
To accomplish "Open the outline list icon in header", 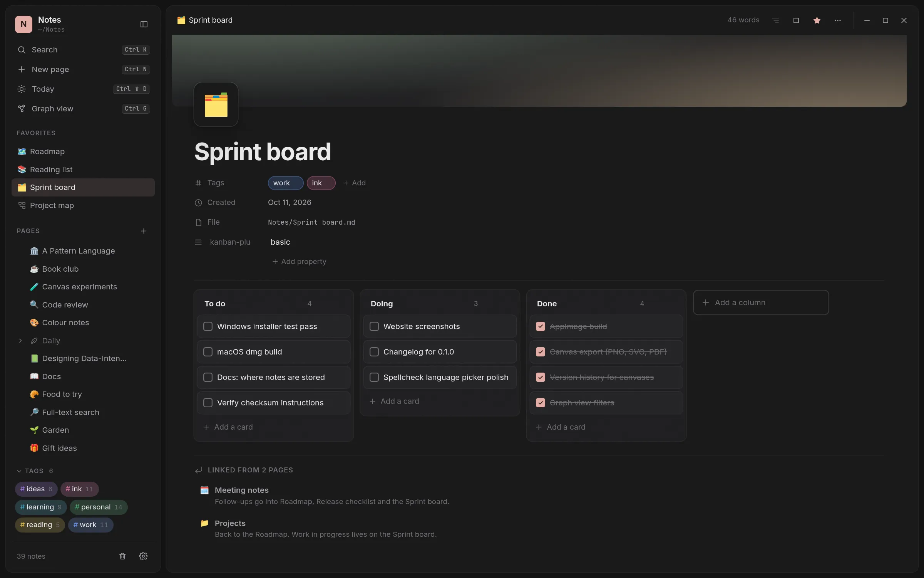I will tap(775, 20).
